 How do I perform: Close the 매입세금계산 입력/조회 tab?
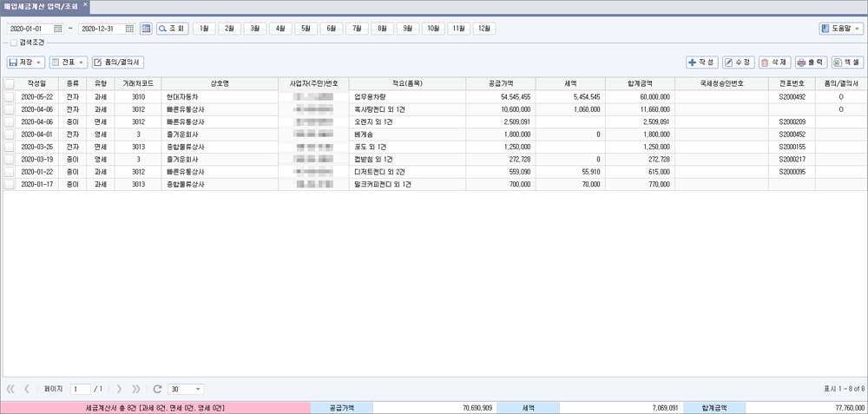[85, 3]
